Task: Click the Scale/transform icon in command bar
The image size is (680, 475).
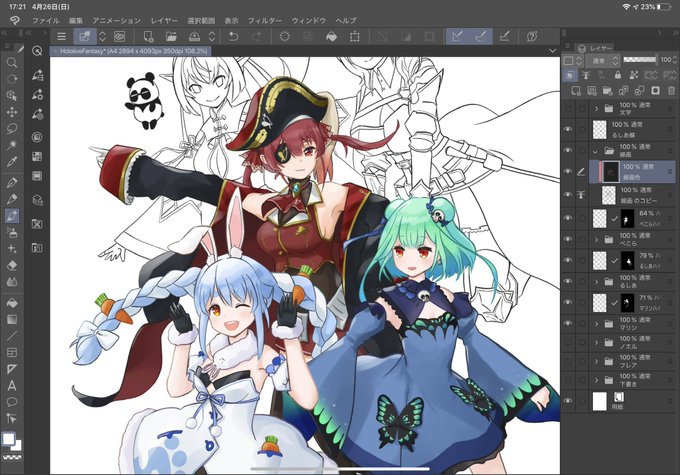Action: click(x=355, y=36)
